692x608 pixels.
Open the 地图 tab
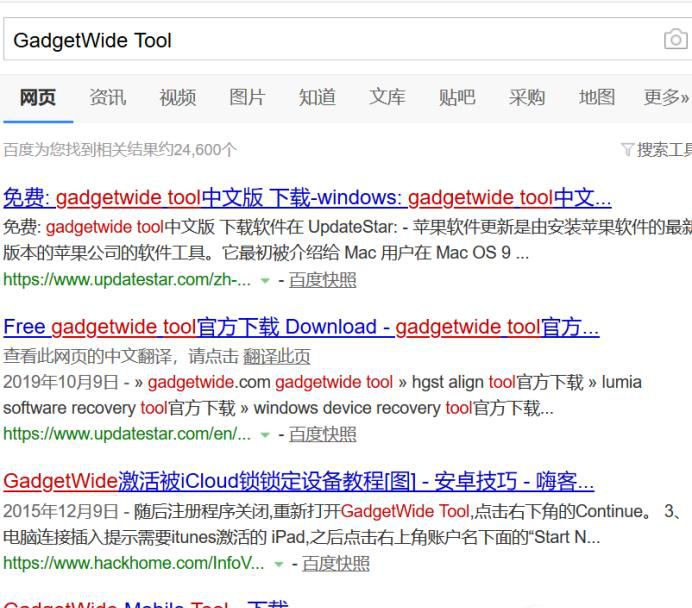(x=597, y=98)
